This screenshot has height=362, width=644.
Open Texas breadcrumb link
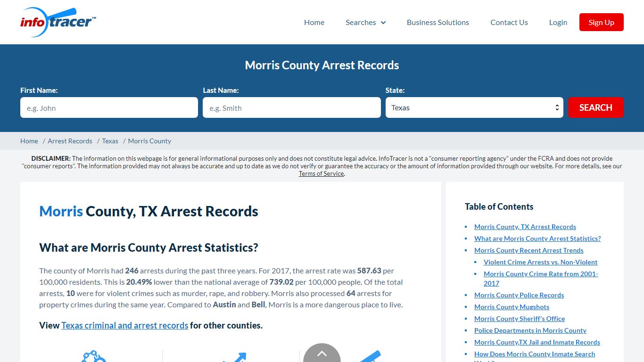(110, 141)
